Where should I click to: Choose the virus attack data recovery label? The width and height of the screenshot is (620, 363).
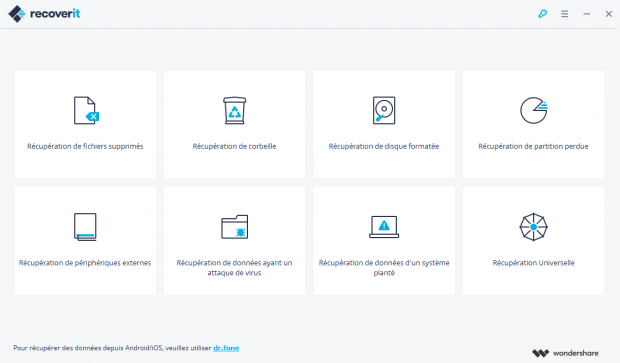234,268
